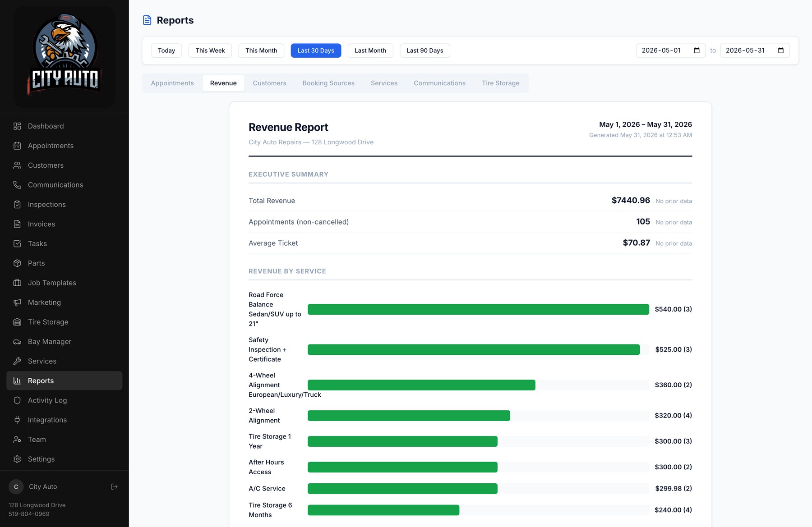Click the Settings gear icon
The height and width of the screenshot is (527, 812).
tap(17, 459)
